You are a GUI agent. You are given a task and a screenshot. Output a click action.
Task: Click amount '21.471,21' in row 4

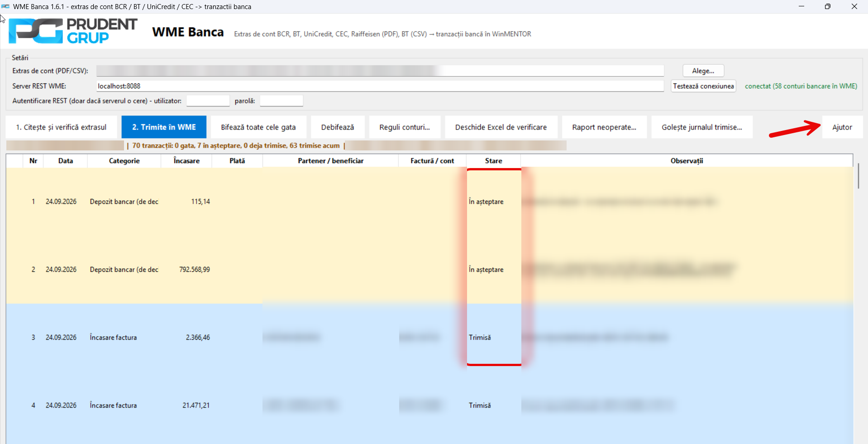pos(196,405)
